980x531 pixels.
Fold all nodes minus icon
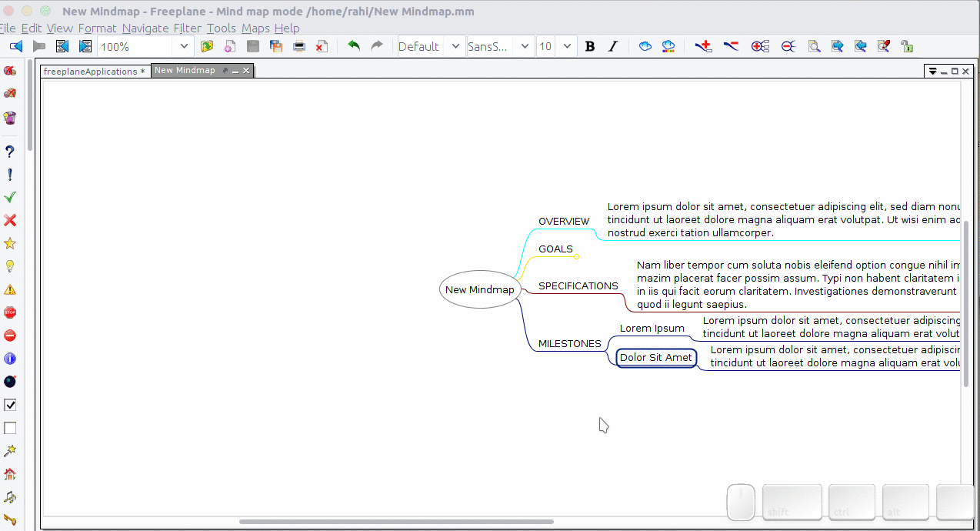[x=788, y=46]
